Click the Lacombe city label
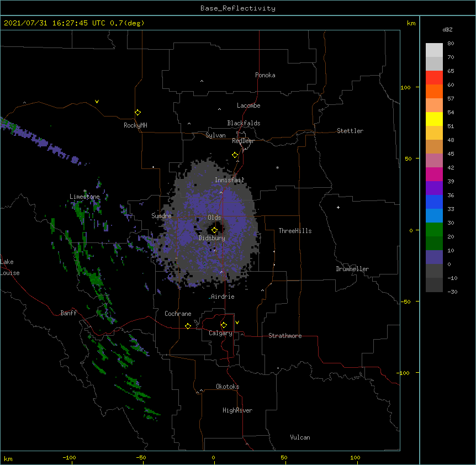The height and width of the screenshot is (465, 476). tap(248, 105)
